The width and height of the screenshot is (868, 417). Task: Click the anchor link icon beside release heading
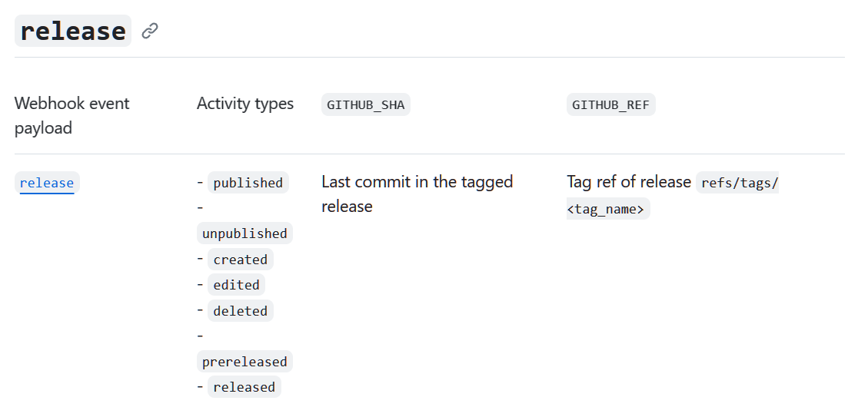coord(150,31)
